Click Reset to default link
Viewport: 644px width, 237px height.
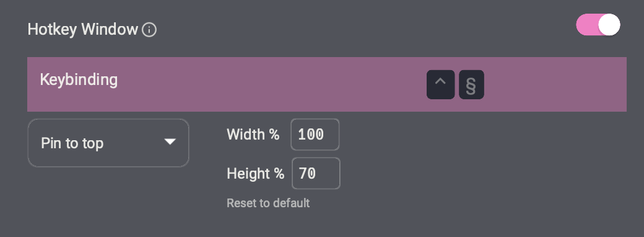coord(268,203)
